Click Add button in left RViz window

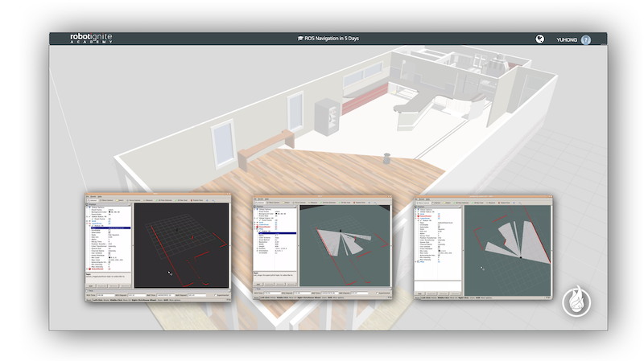[91, 286]
